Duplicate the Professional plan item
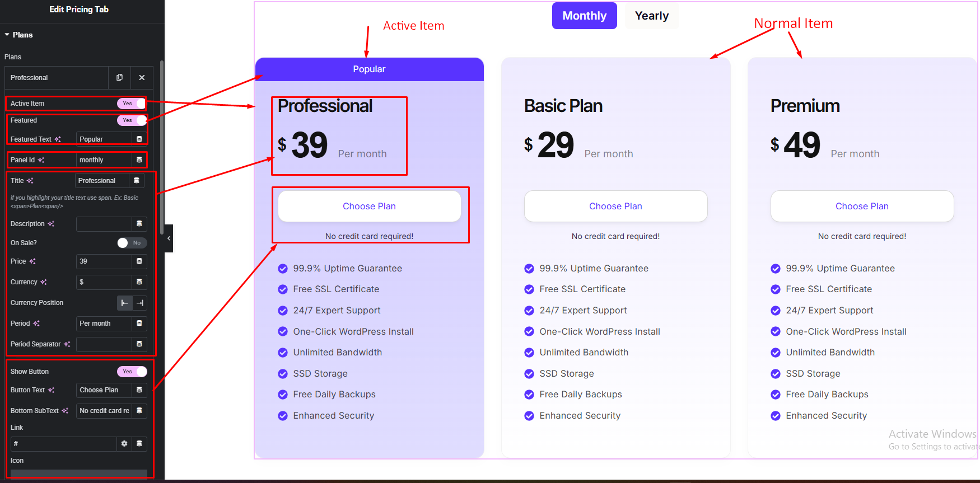The width and height of the screenshot is (980, 483). (119, 78)
